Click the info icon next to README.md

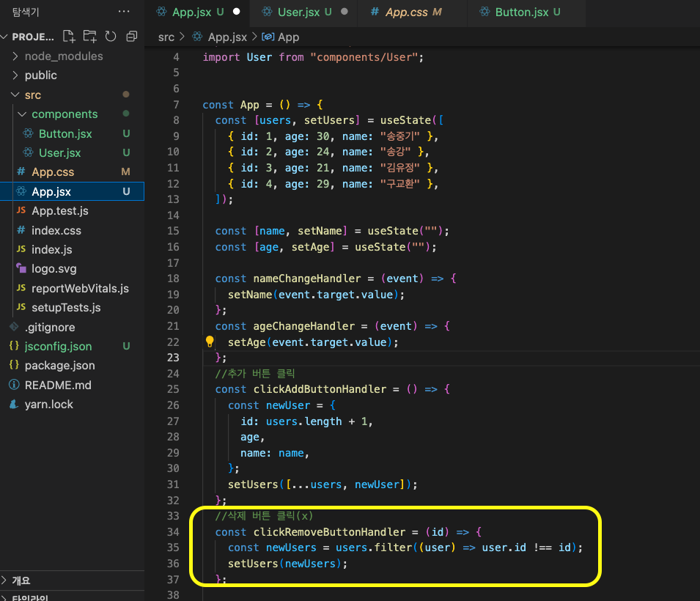[x=14, y=385]
